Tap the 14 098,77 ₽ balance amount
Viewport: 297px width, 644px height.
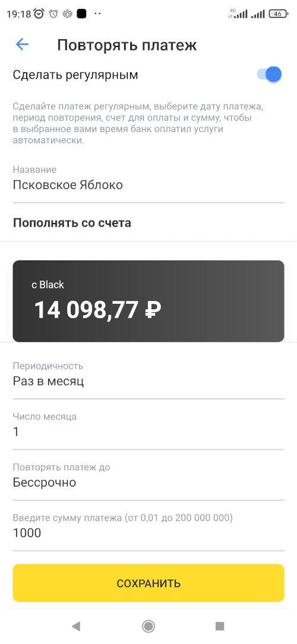click(x=97, y=310)
